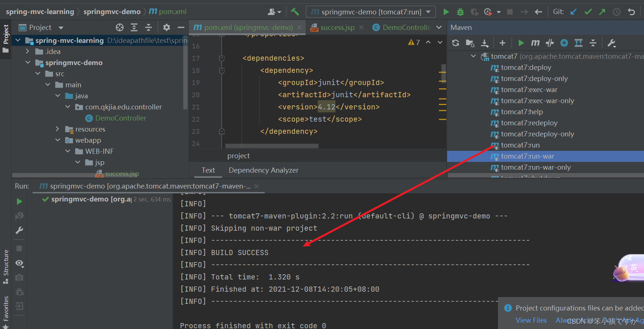This screenshot has width=644, height=329.
Task: Click the 7 warnings indicator in editor
Action: [414, 43]
